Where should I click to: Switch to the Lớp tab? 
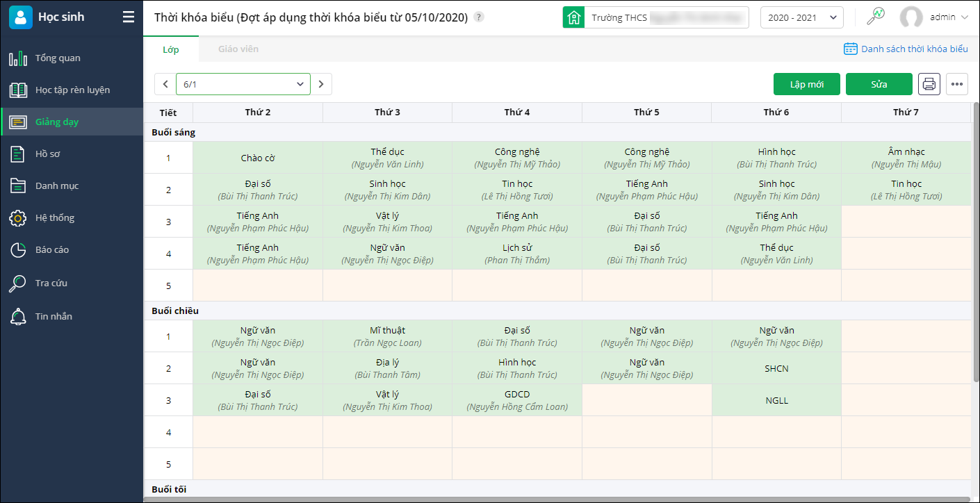(171, 49)
